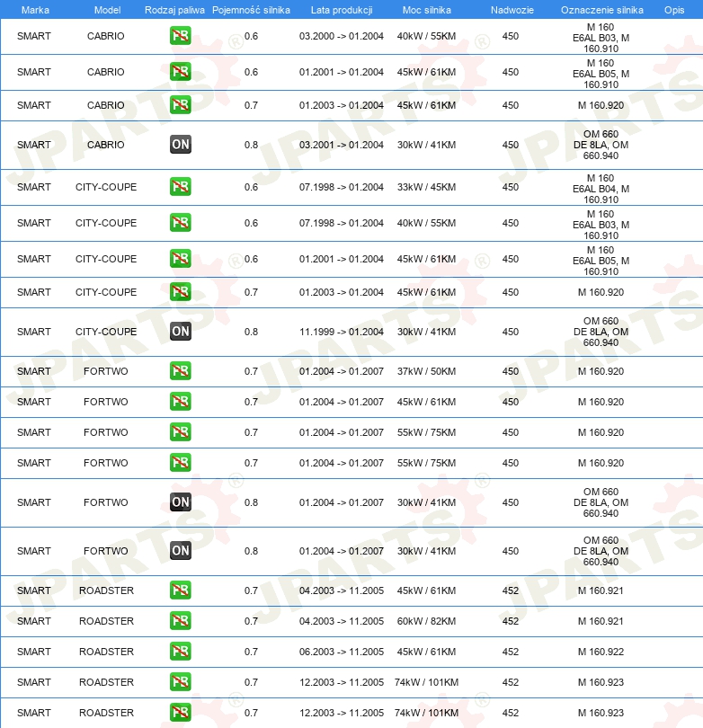The width and height of the screenshot is (703, 728).
Task: Click engine code M 160 E6AL B04, M 160.910
Action: [601, 189]
